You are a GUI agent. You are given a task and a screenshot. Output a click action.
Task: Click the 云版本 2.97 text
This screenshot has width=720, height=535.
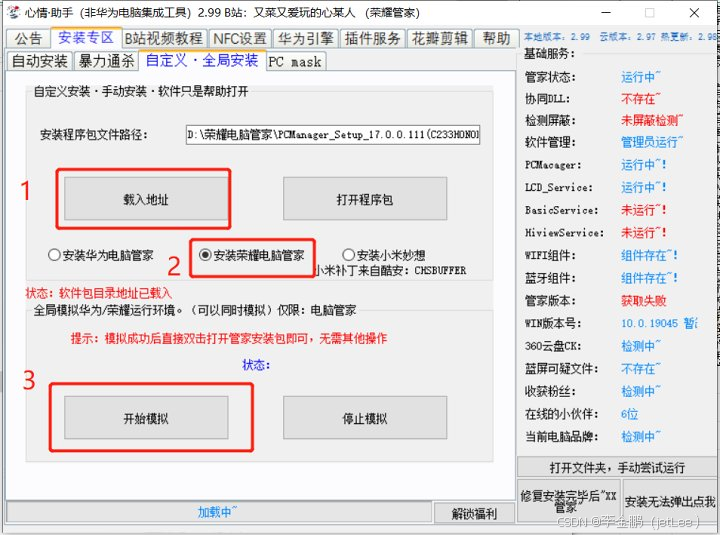point(627,37)
